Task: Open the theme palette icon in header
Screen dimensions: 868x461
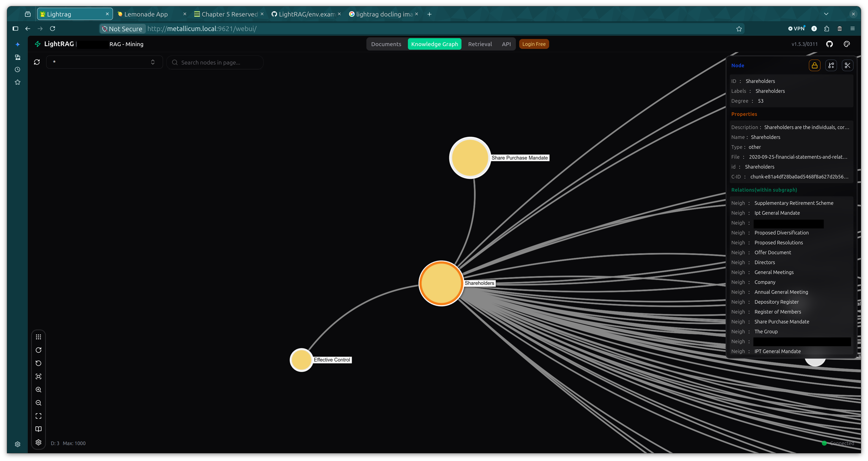Action: (847, 44)
